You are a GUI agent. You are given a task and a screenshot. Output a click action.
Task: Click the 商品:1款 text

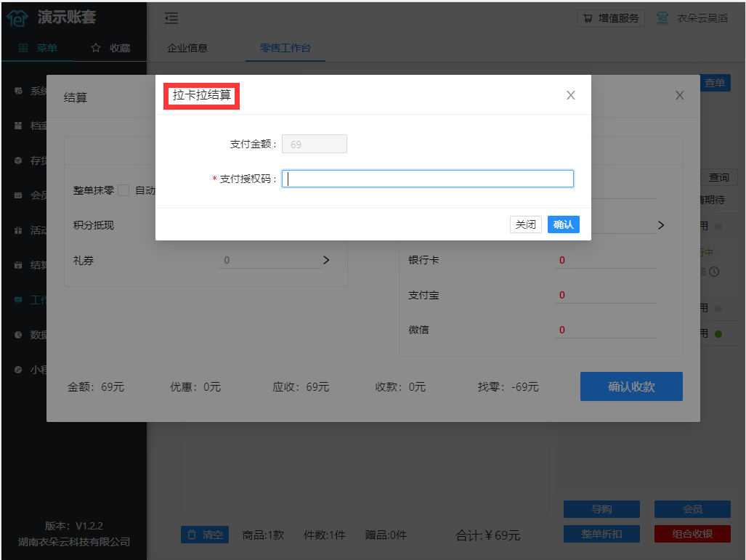click(x=263, y=535)
